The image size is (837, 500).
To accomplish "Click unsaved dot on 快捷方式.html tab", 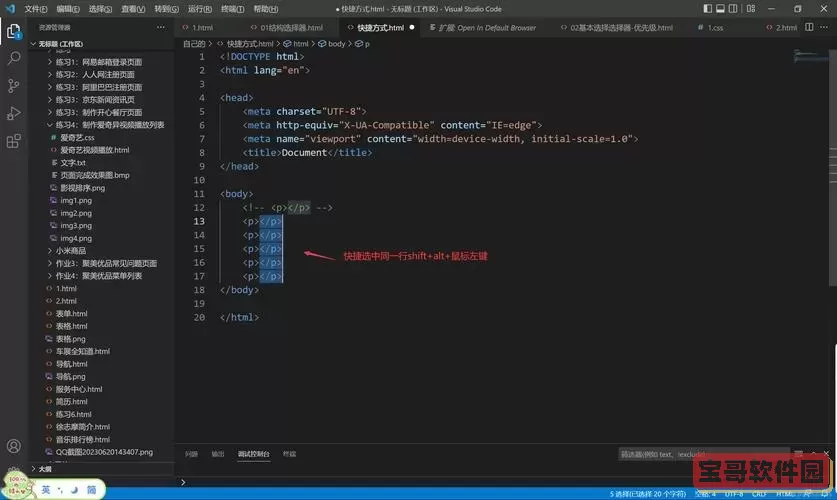I will coord(412,27).
